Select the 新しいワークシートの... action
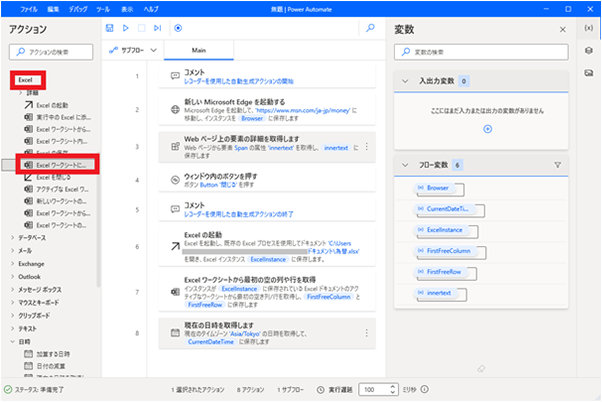602x402 pixels. pos(55,201)
